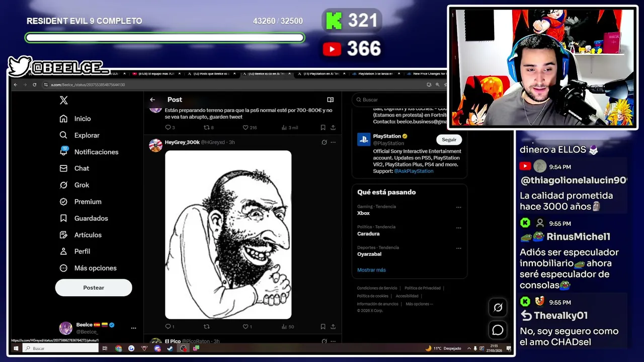Open the floating Grok button
Viewport: 644px width, 362px height.
pyautogui.click(x=498, y=308)
